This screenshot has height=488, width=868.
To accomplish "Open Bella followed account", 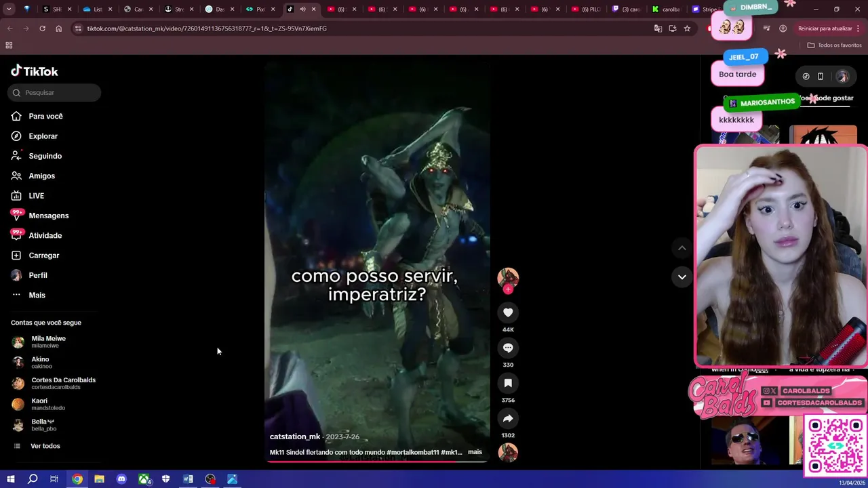I will click(34, 425).
